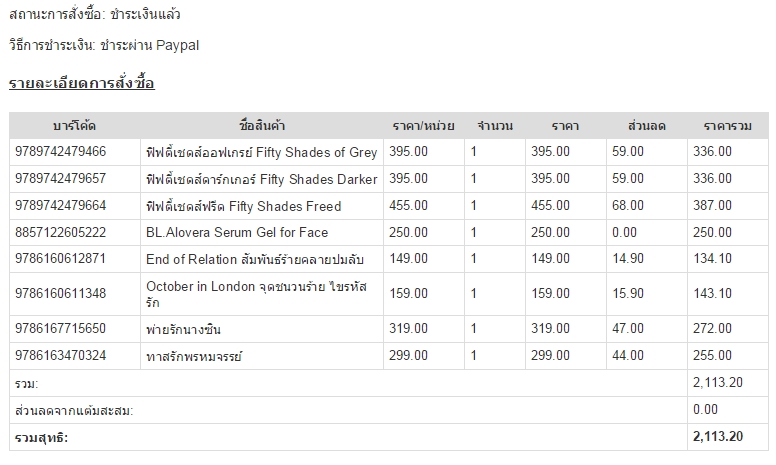Click End of Relation product name

click(x=255, y=259)
